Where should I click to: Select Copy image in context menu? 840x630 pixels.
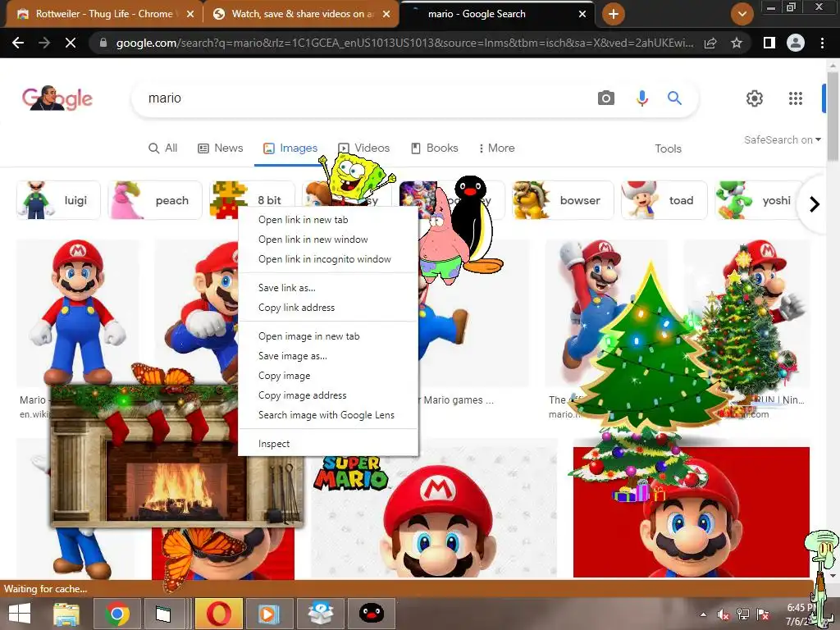coord(328,376)
